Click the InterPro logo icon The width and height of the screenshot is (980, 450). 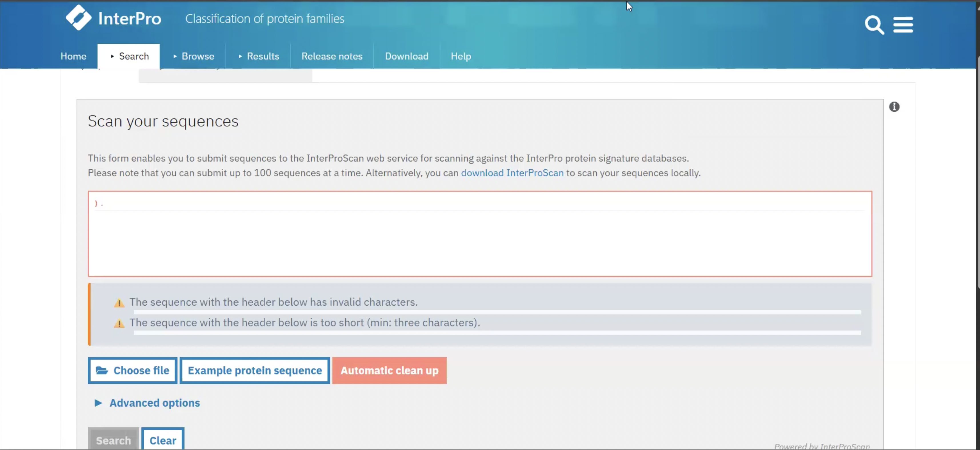[x=78, y=17]
